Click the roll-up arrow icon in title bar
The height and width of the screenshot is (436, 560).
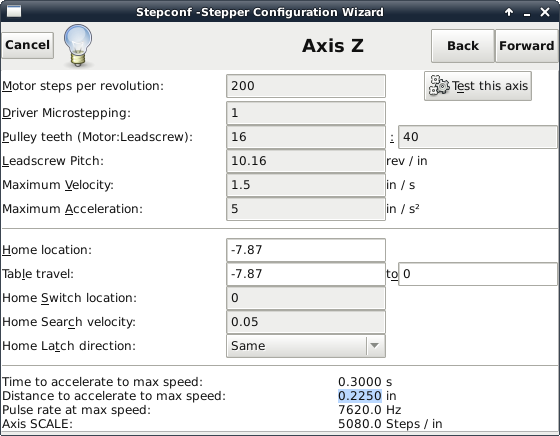click(509, 12)
